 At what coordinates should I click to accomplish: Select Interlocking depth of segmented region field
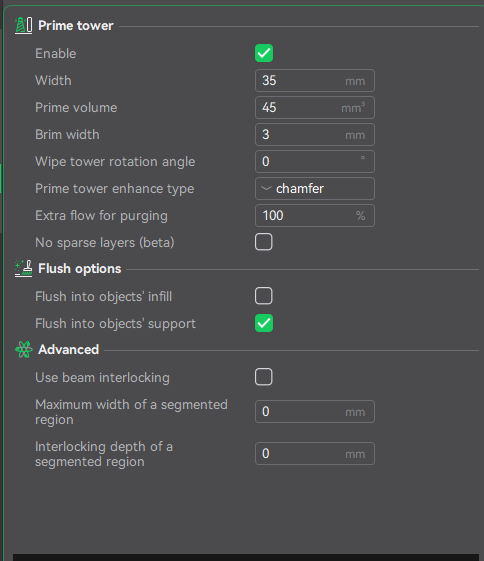[315, 454]
